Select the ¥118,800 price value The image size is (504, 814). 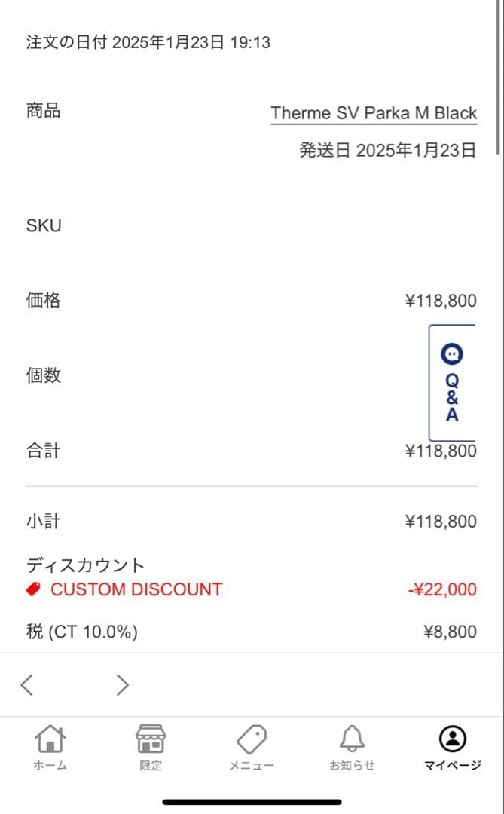440,300
